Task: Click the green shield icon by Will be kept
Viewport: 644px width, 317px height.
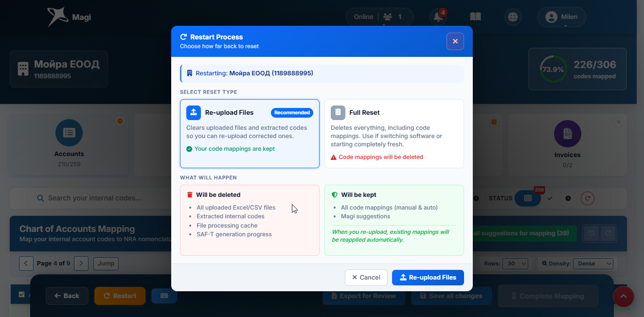Action: point(334,195)
